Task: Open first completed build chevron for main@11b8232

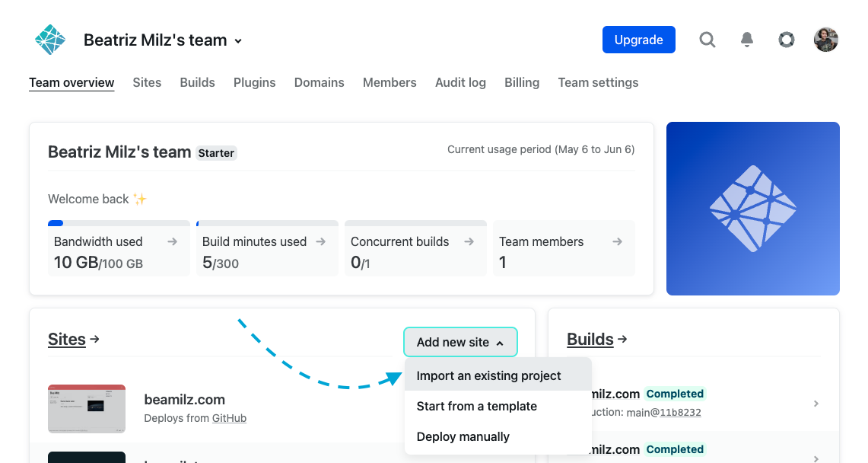Action: pyautogui.click(x=816, y=403)
